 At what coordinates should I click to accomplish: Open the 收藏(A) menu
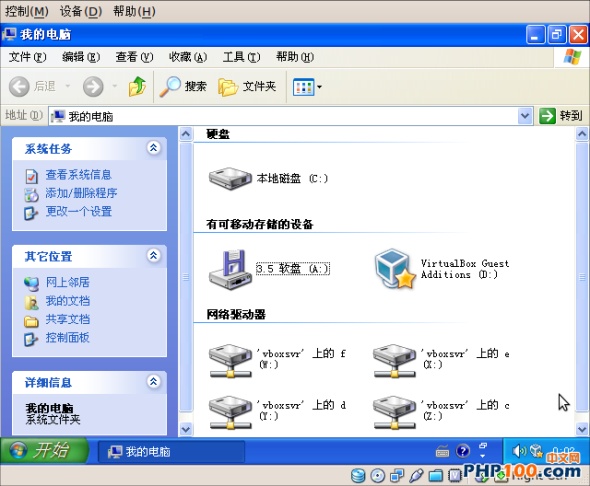(x=188, y=57)
